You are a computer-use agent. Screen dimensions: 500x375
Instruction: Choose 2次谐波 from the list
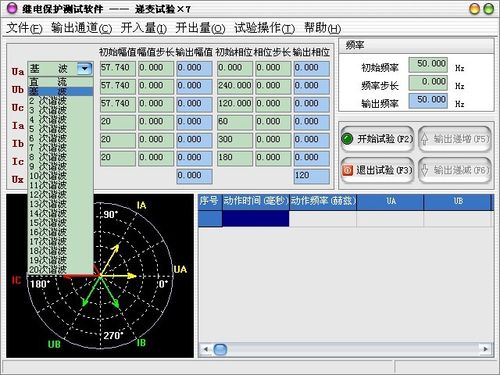pos(60,100)
